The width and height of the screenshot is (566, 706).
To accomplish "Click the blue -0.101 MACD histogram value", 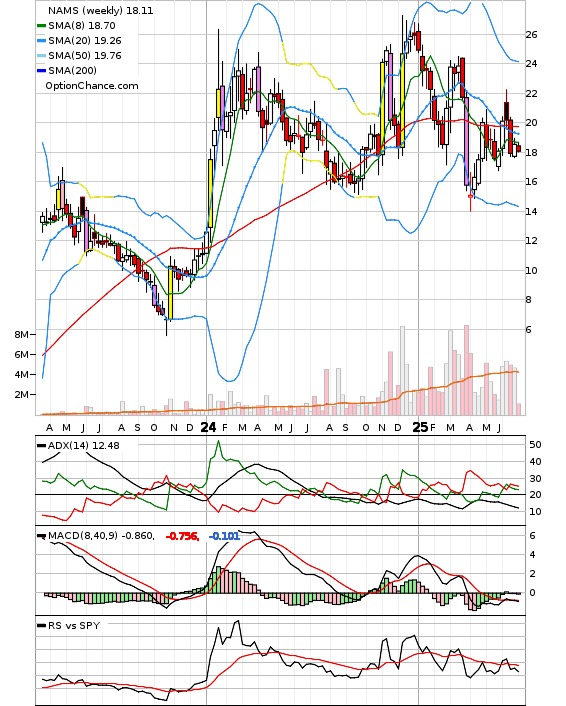I will coord(224,536).
